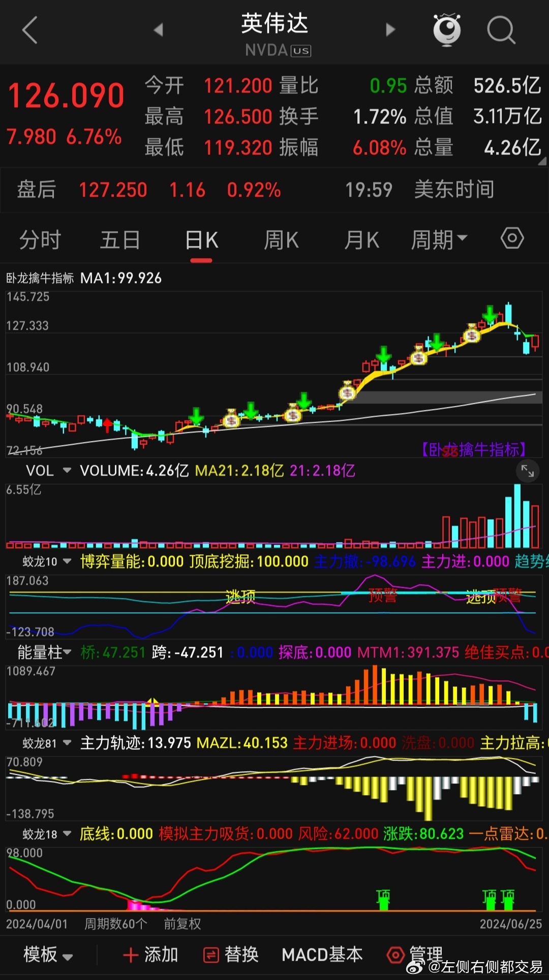Tap the 今开 value 121.200
Image resolution: width=549 pixels, height=980 pixels.
(238, 86)
